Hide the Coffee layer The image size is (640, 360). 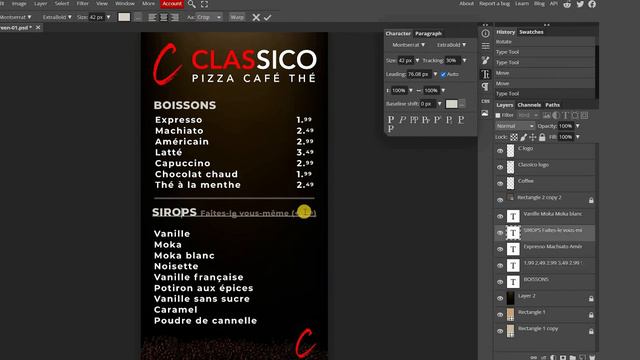(x=500, y=184)
